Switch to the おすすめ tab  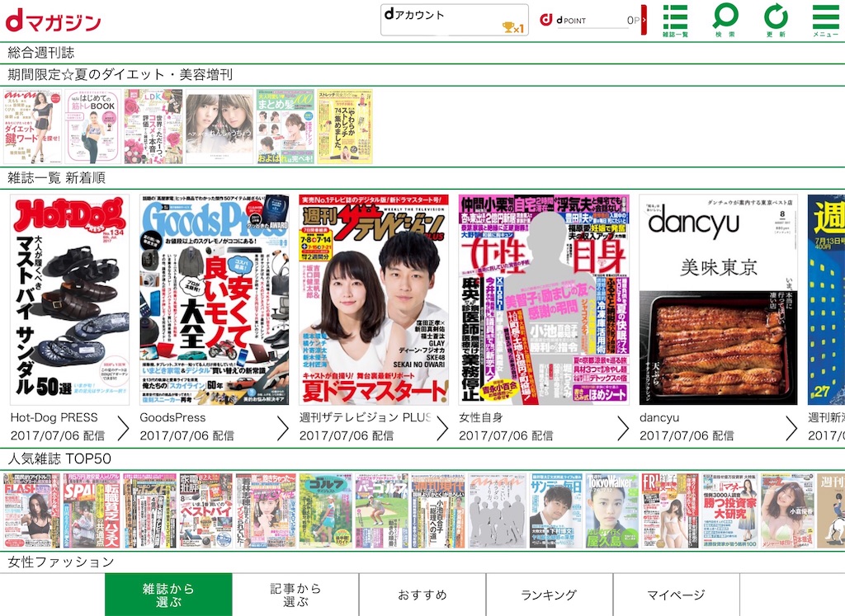(422, 595)
